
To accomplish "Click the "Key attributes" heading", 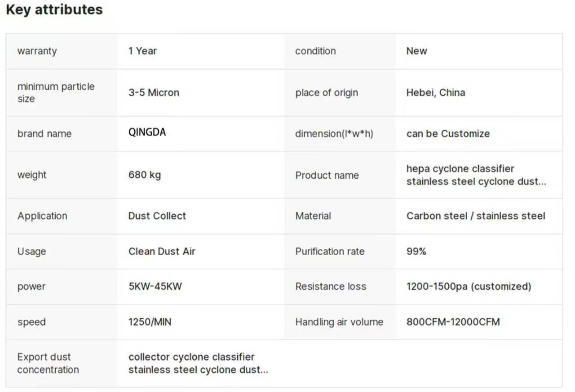I will [54, 10].
